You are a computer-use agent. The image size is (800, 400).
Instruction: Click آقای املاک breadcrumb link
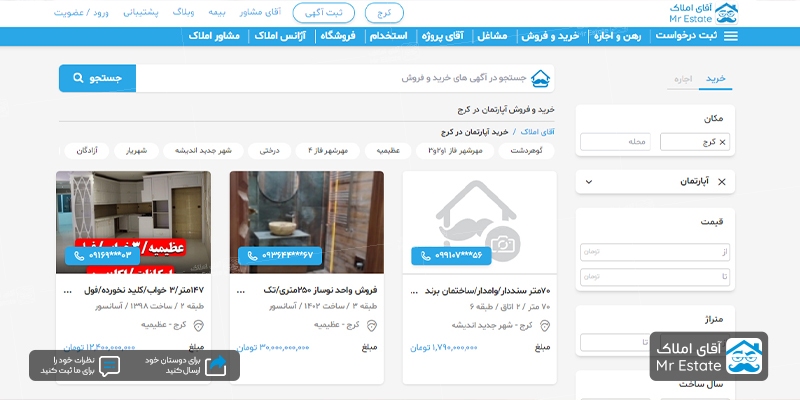click(x=538, y=132)
